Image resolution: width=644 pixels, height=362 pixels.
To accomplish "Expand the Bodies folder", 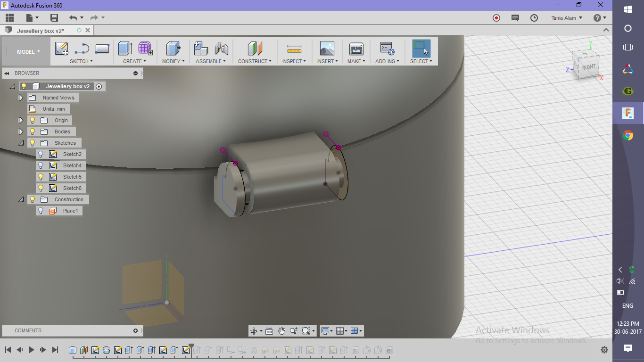I will coord(21,132).
